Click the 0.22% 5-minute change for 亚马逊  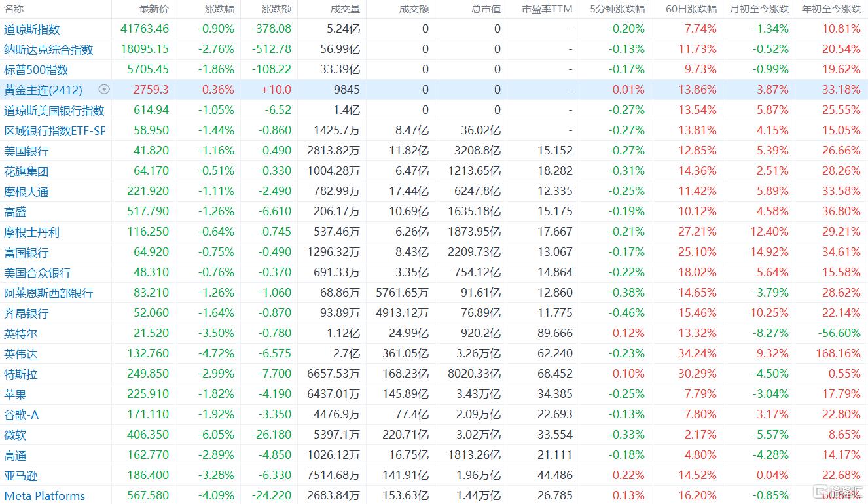point(629,475)
